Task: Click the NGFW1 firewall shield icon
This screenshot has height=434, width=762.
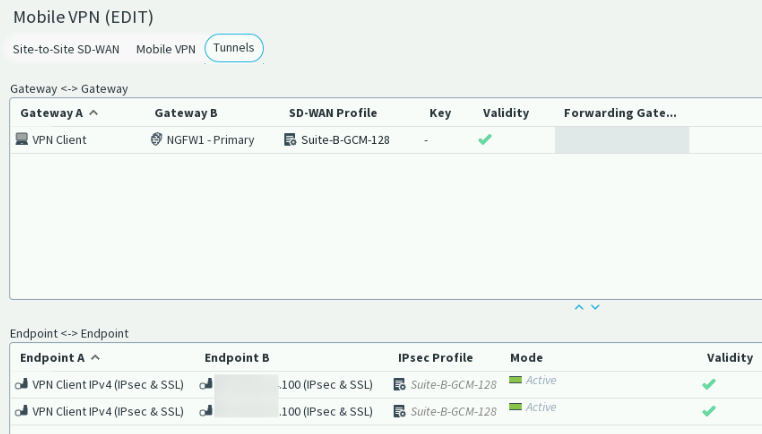Action: point(156,139)
